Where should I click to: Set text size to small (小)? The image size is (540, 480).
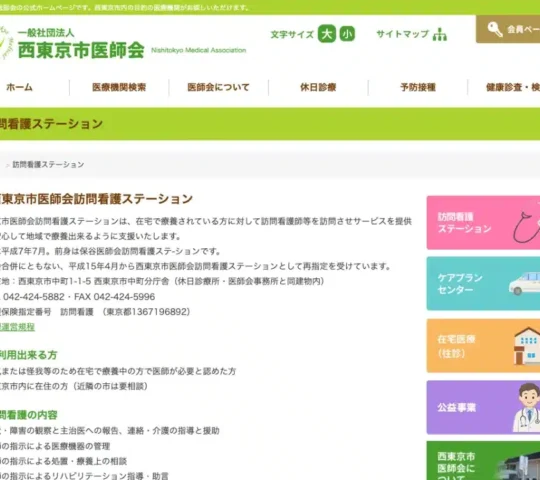(x=347, y=34)
